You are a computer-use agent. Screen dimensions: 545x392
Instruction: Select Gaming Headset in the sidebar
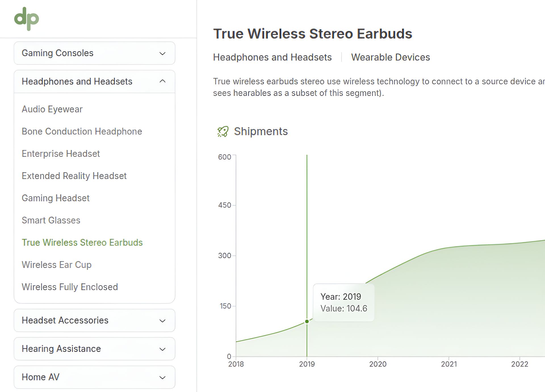(x=56, y=198)
